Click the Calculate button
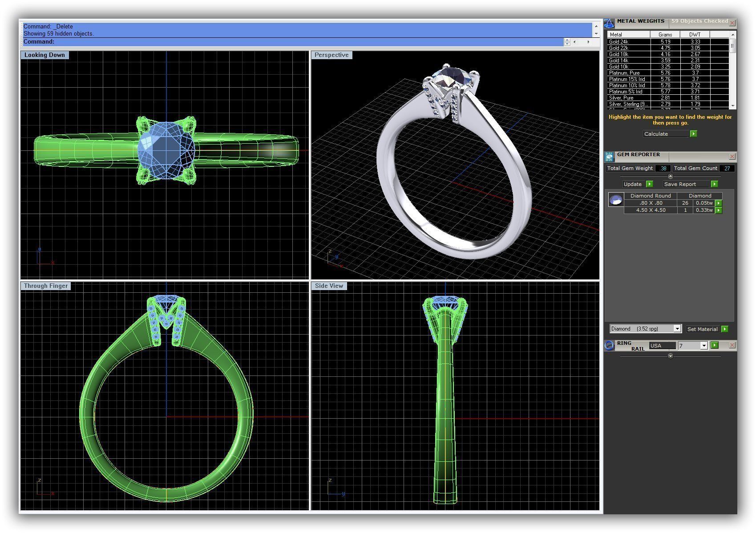756x533 pixels. [x=666, y=134]
